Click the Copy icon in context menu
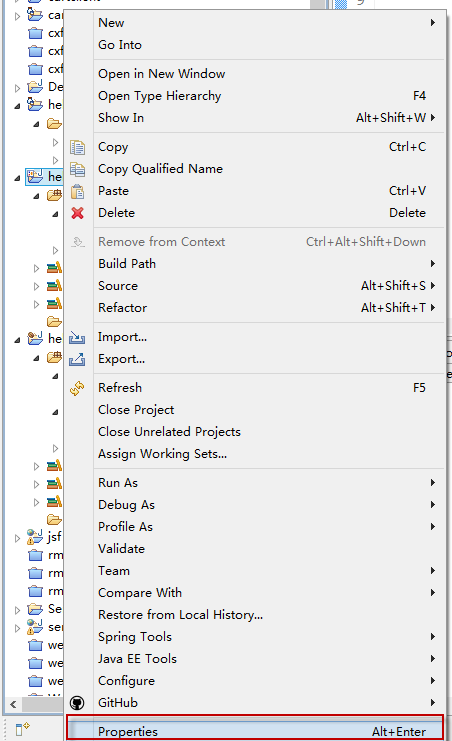The width and height of the screenshot is (452, 741). coord(78,147)
